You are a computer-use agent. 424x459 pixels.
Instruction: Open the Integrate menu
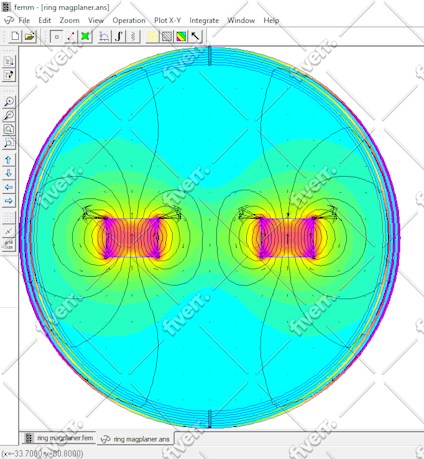[x=204, y=20]
